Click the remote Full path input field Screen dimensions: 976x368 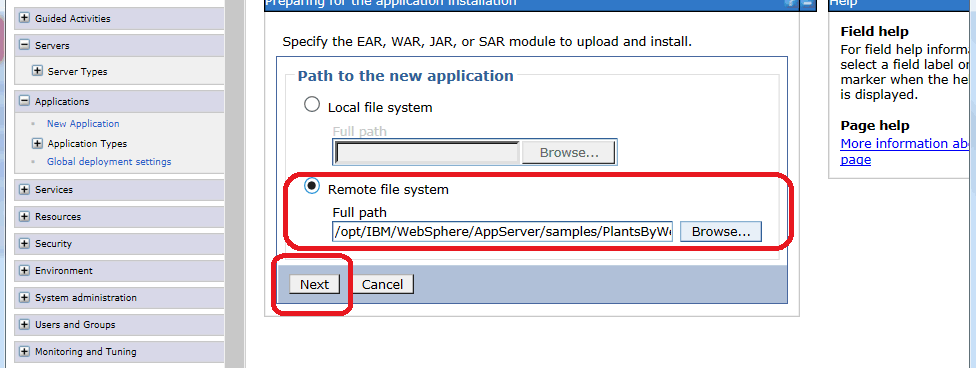503,232
